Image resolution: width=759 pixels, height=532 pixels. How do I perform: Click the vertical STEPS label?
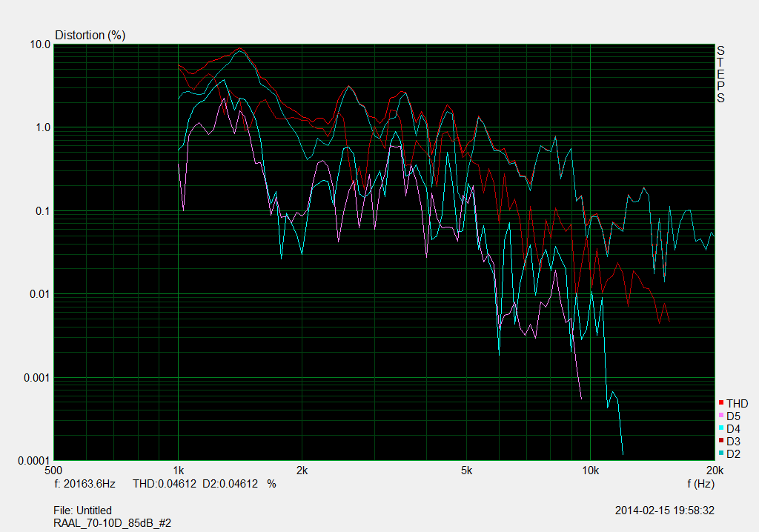[x=720, y=74]
